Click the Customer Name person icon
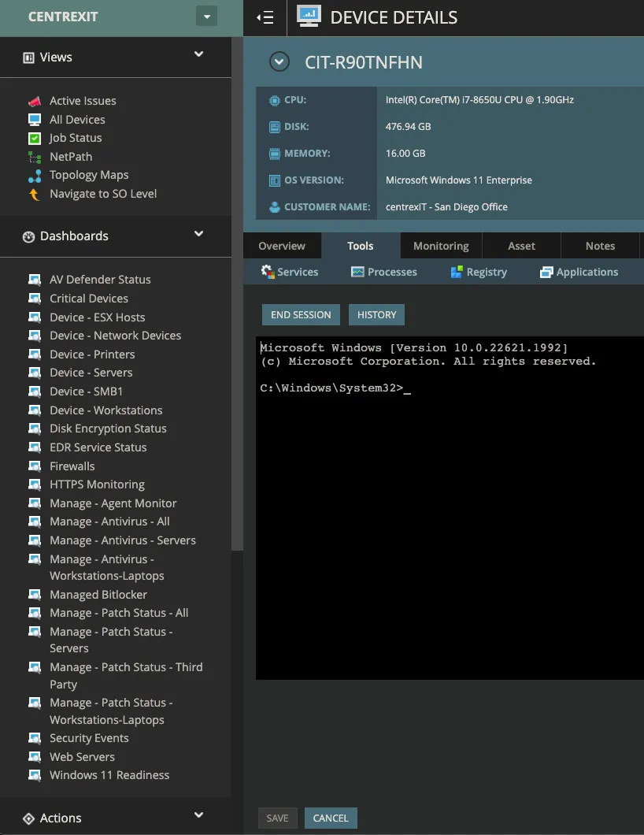The height and width of the screenshot is (835, 644). (x=275, y=207)
